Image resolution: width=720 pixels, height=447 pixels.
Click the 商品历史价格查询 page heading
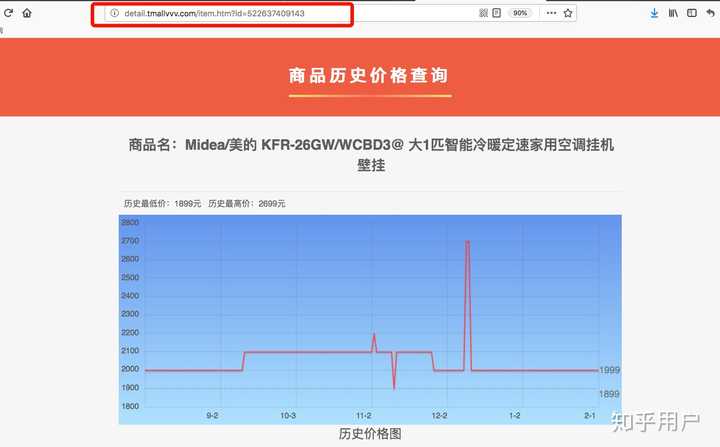click(369, 75)
